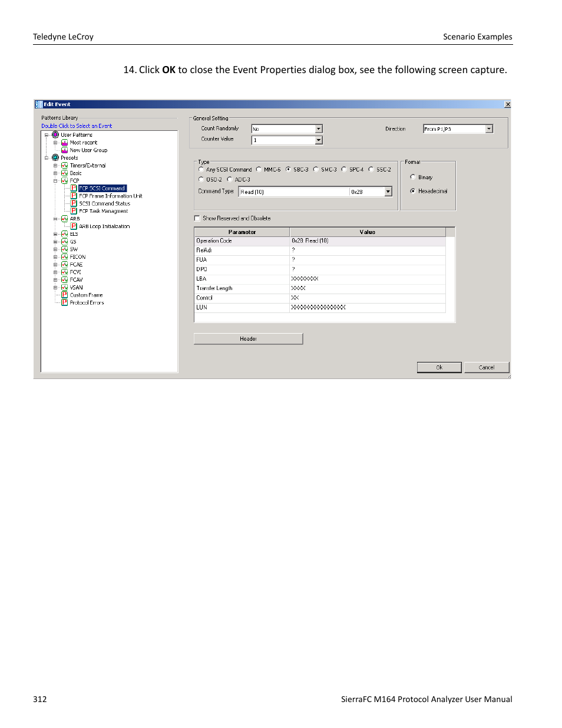Image resolution: width=562 pixels, height=728 pixels.
Task: Click Double Click to Select an Event link
Action: pyautogui.click(x=77, y=126)
